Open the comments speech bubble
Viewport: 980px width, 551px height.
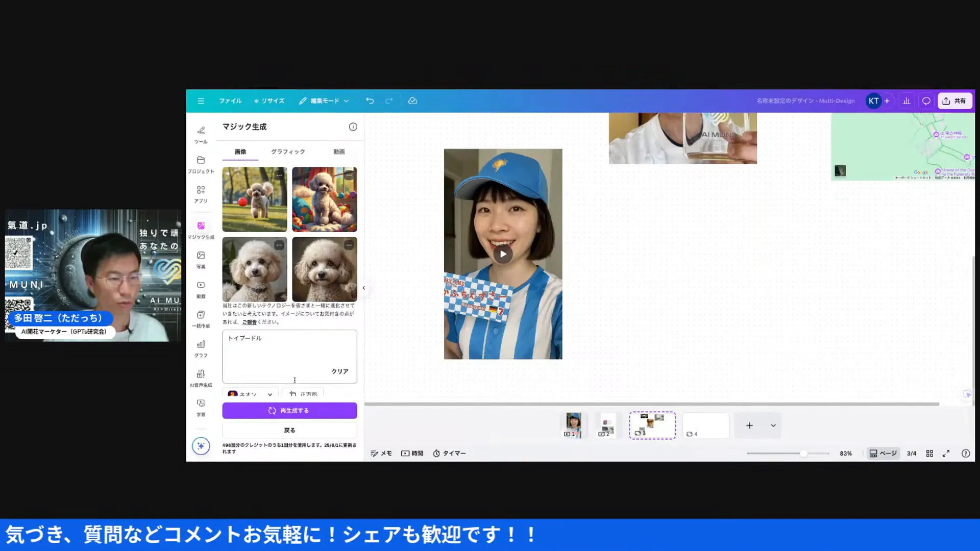(x=926, y=101)
